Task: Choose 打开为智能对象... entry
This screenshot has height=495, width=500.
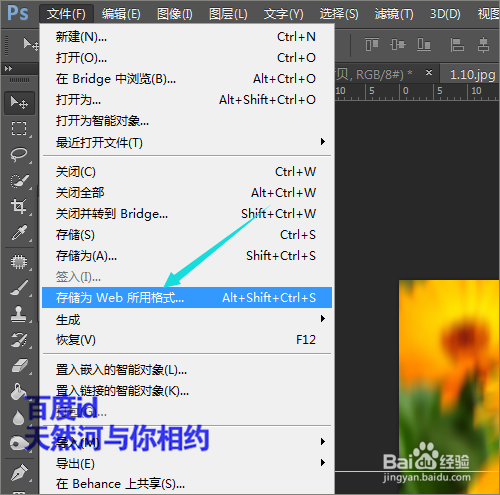Action: pyautogui.click(x=187, y=121)
